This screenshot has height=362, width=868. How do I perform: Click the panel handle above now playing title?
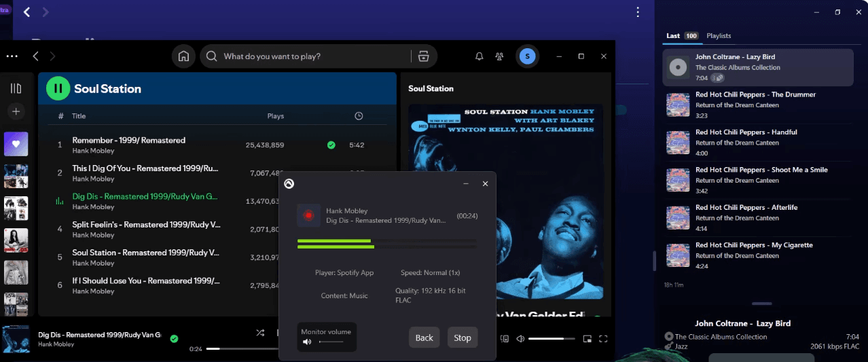[762, 304]
